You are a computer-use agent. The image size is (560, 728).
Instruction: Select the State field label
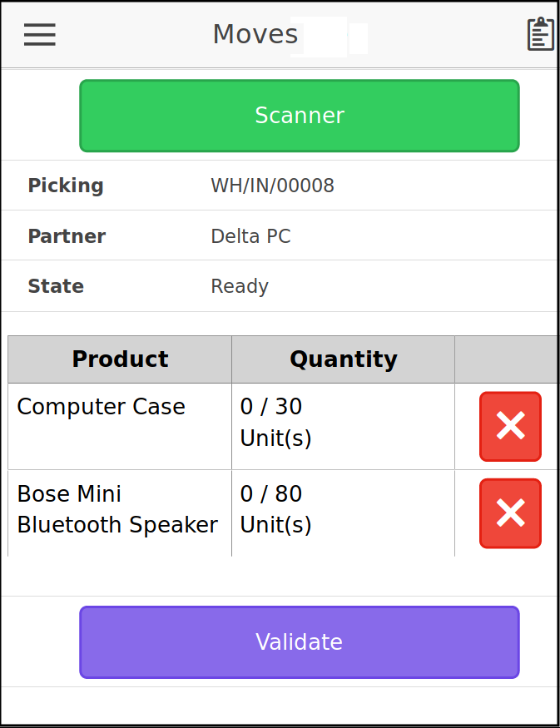pyautogui.click(x=56, y=286)
